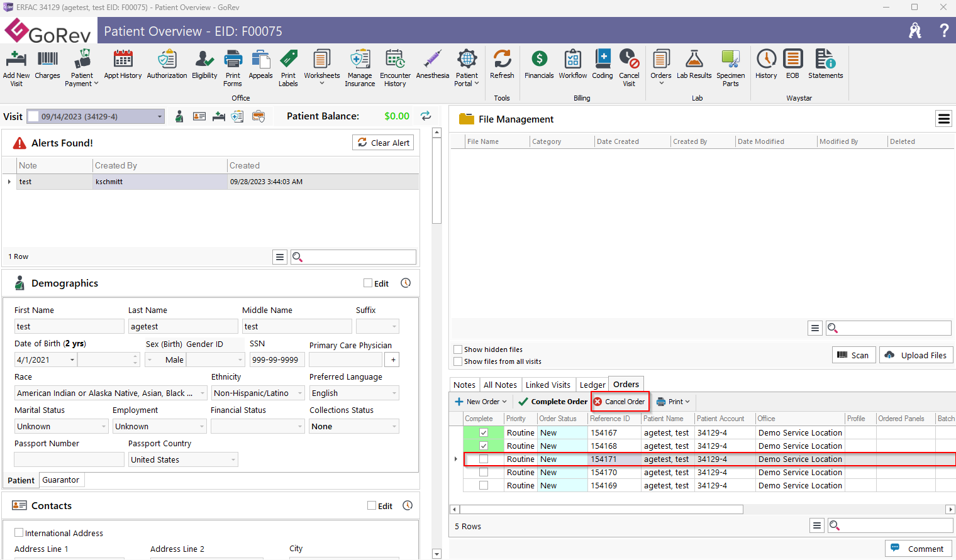Open Encounter History
This screenshot has width=956, height=560.
pyautogui.click(x=395, y=68)
